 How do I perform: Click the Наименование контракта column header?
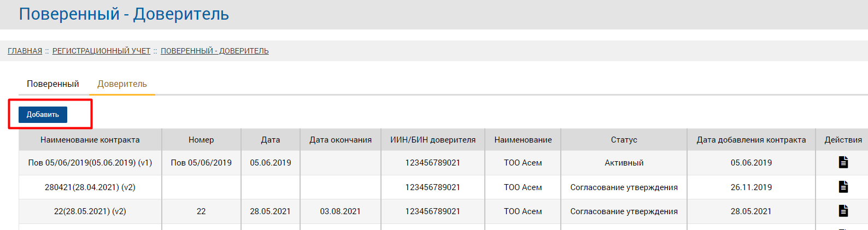tap(90, 140)
